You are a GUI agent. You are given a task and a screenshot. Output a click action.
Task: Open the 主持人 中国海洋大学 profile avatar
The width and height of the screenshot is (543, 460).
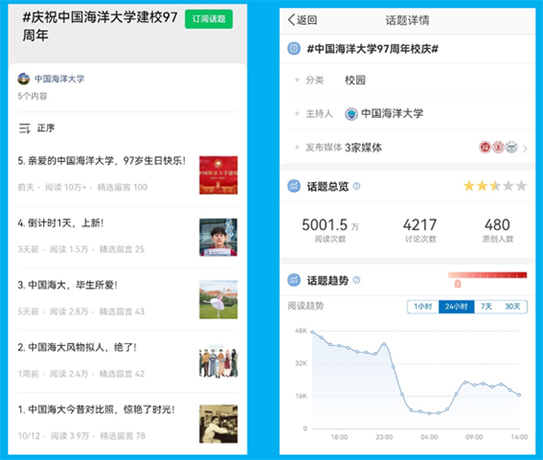(351, 114)
